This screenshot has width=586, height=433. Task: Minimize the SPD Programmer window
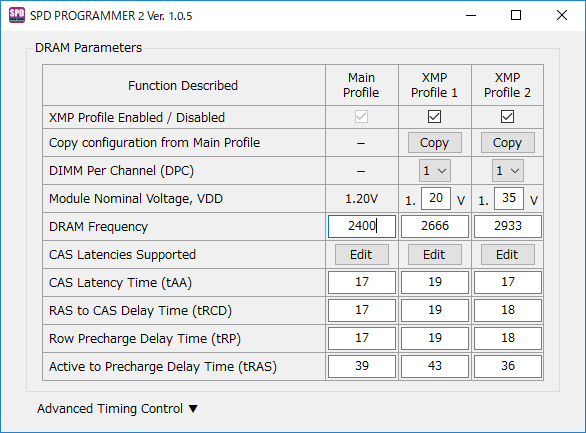coord(471,15)
